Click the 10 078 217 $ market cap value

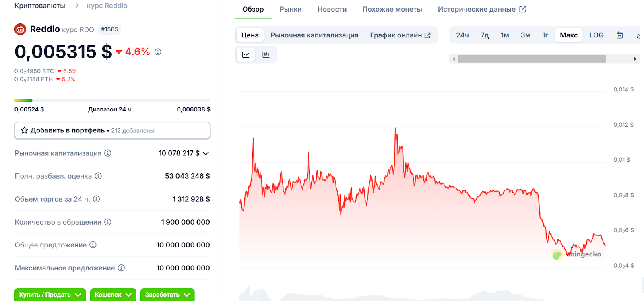point(179,153)
